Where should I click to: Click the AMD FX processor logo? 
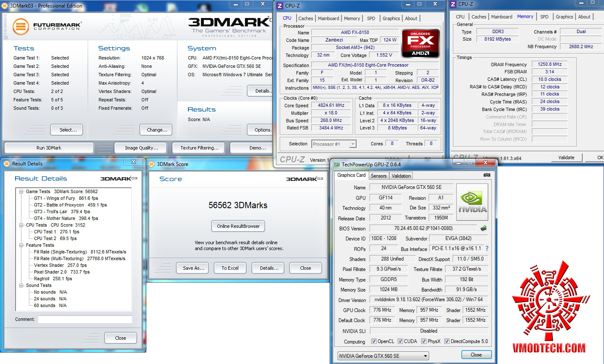(x=420, y=43)
